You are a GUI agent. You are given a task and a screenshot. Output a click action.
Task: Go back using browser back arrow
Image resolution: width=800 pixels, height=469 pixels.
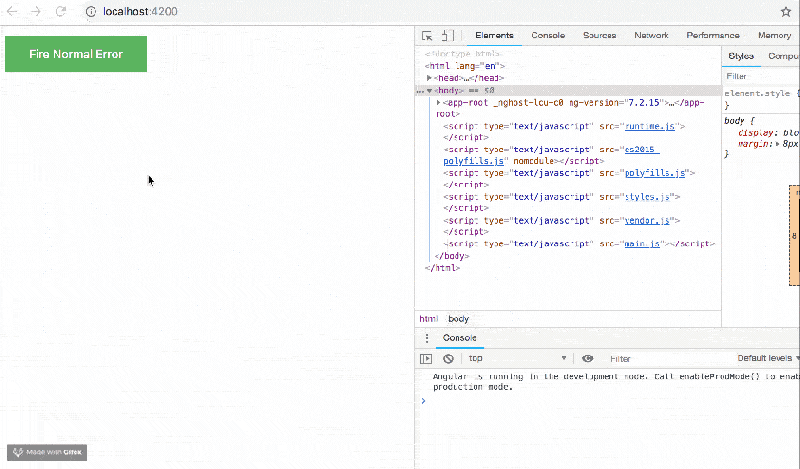pos(12,12)
